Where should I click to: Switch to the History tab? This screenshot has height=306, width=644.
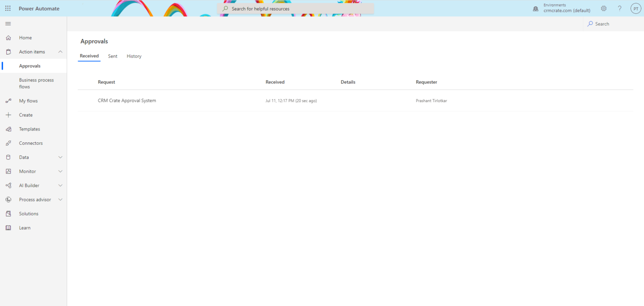click(134, 56)
